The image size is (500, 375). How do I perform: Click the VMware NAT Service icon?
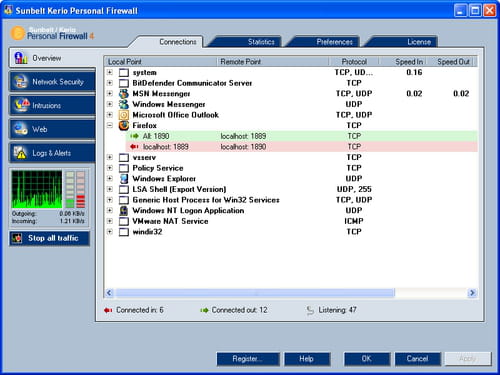pos(124,221)
